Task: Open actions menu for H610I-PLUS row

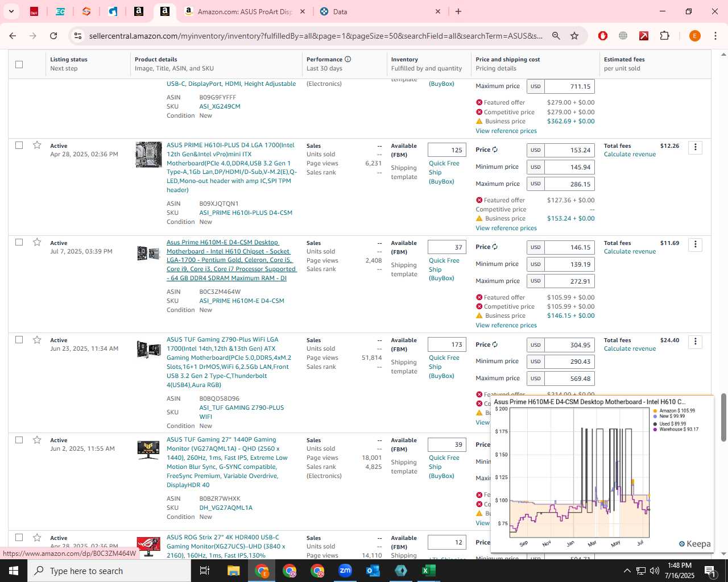Action: (695, 147)
